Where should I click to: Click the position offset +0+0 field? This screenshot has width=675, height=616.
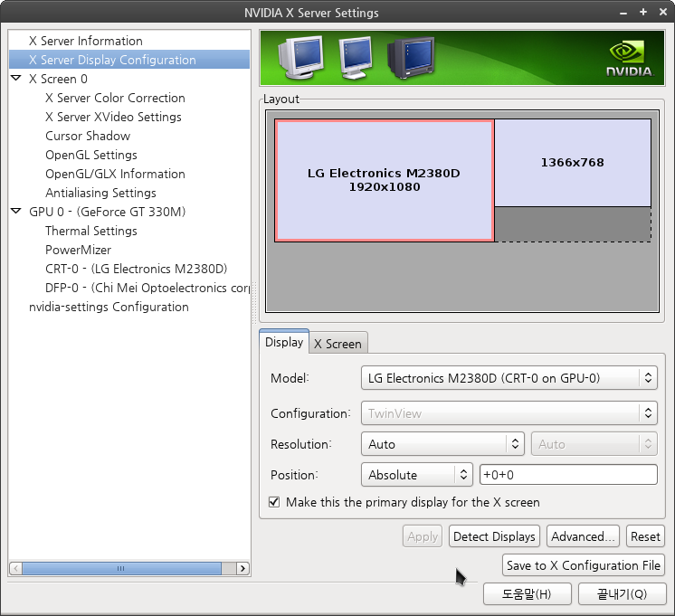pos(568,475)
